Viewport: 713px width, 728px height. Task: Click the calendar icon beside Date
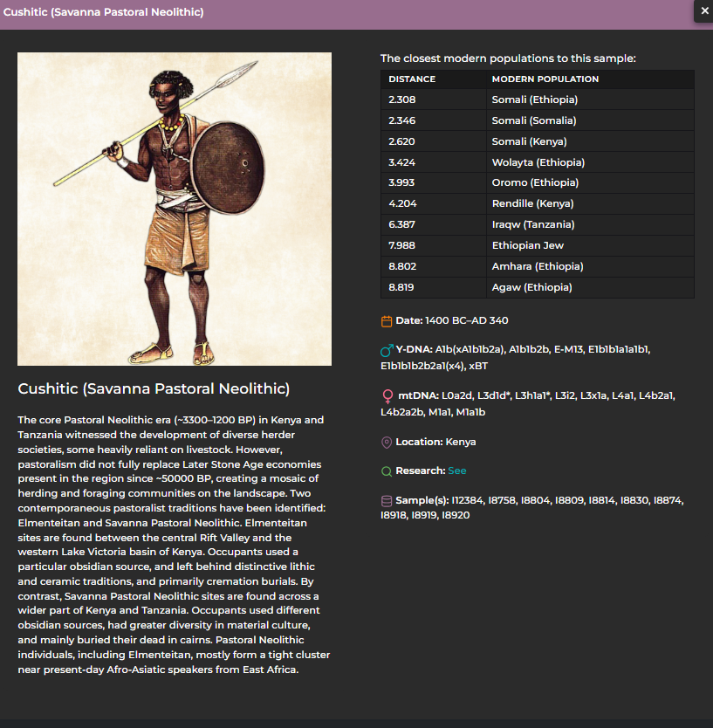tap(387, 321)
